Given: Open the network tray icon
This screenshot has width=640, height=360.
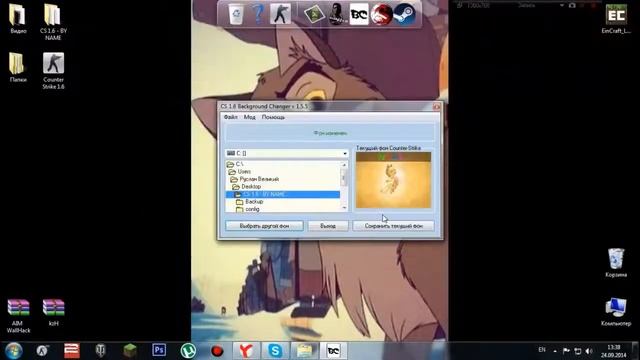Looking at the screenshot, I should click(578, 351).
